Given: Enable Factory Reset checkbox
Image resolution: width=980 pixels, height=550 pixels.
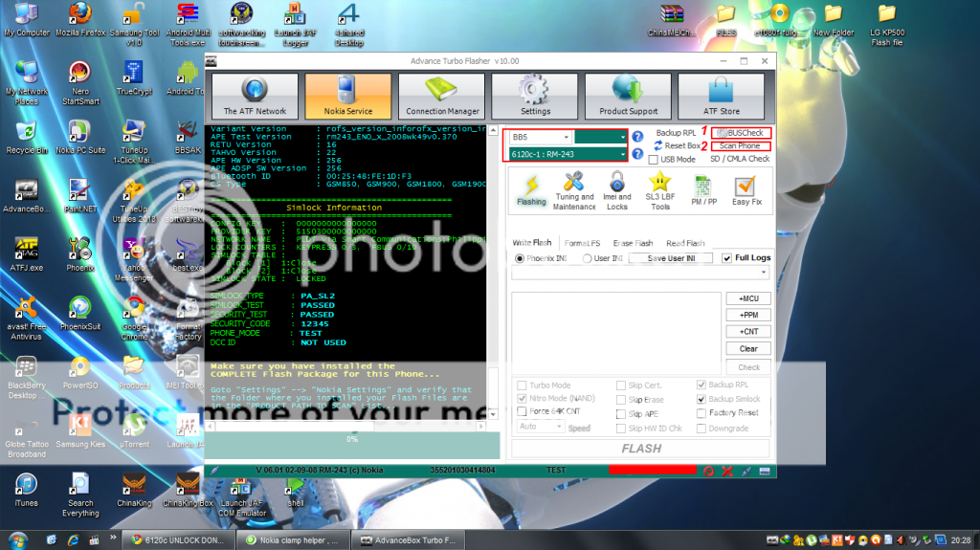Looking at the screenshot, I should pyautogui.click(x=702, y=413).
